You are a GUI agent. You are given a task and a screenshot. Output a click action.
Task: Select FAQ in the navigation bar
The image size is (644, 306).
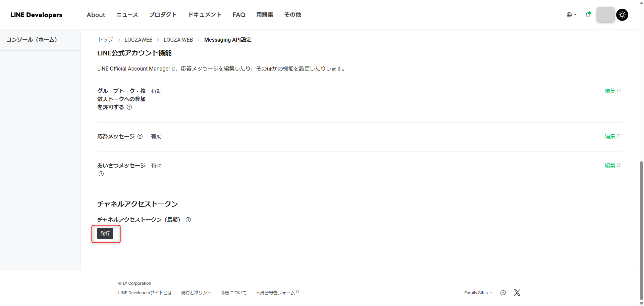click(238, 15)
